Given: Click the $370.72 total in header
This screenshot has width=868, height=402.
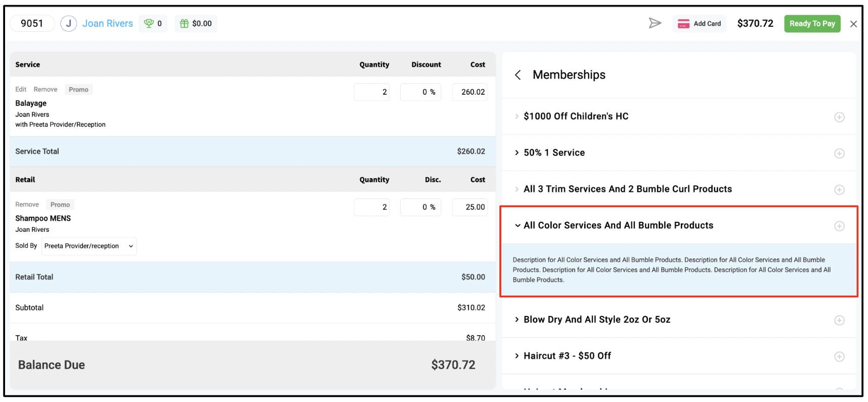Looking at the screenshot, I should (x=755, y=23).
